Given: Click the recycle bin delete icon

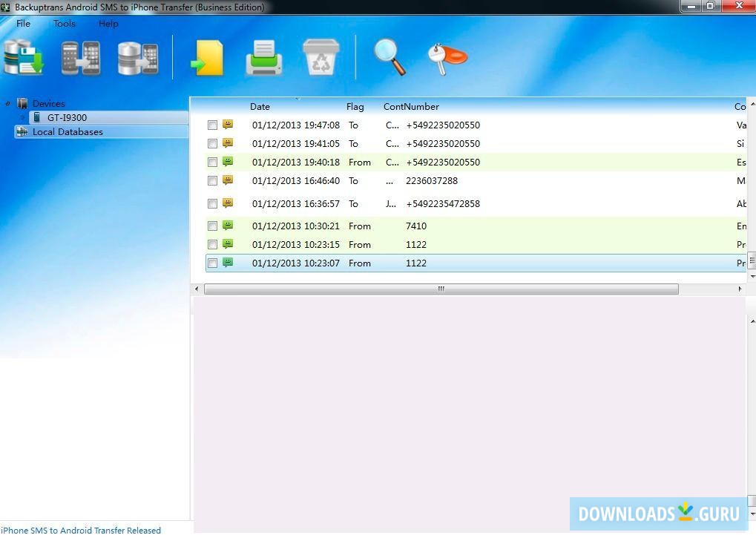Looking at the screenshot, I should click(x=321, y=58).
